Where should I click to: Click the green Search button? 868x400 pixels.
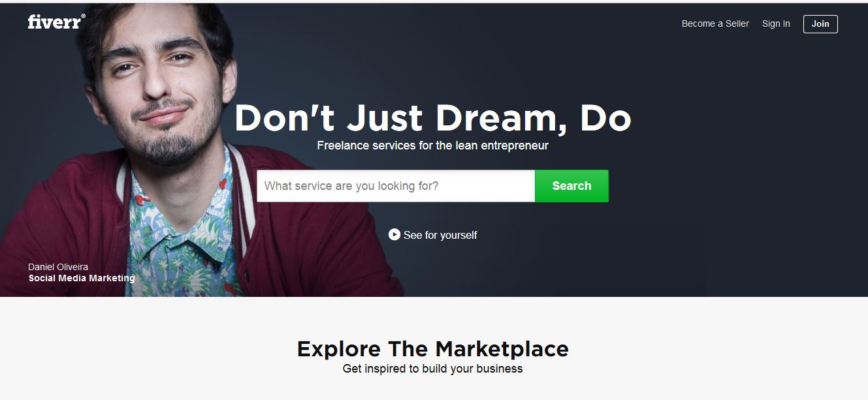(x=571, y=186)
